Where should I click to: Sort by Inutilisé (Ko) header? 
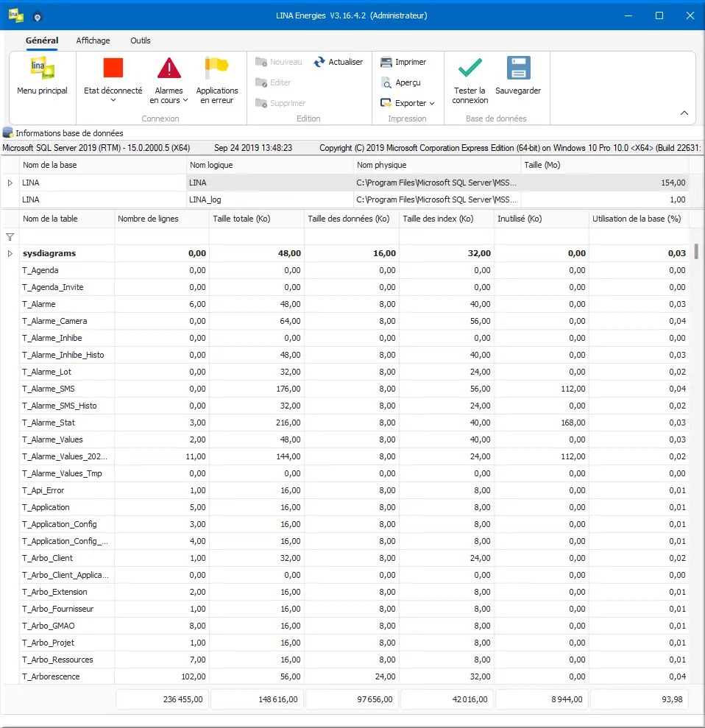point(541,219)
